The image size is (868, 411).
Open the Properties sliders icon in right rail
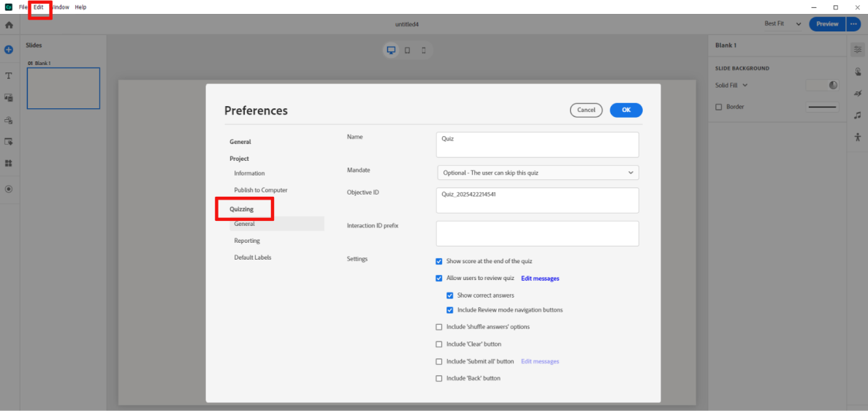[858, 49]
